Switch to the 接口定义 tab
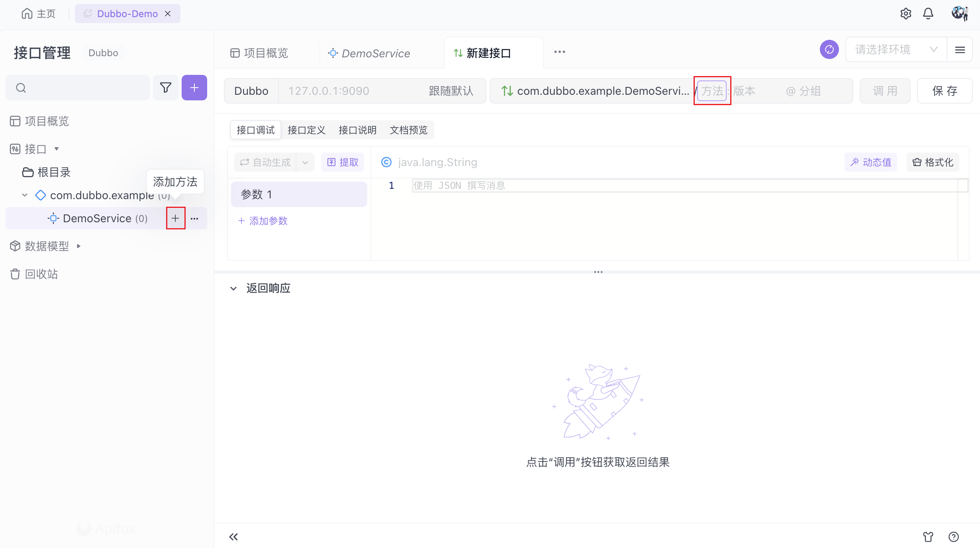 [306, 130]
